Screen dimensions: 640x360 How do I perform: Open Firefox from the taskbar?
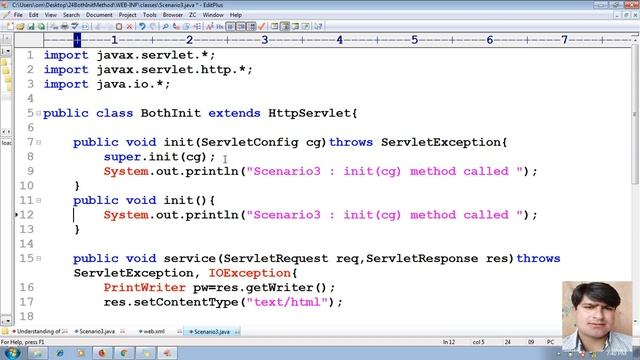102,353
